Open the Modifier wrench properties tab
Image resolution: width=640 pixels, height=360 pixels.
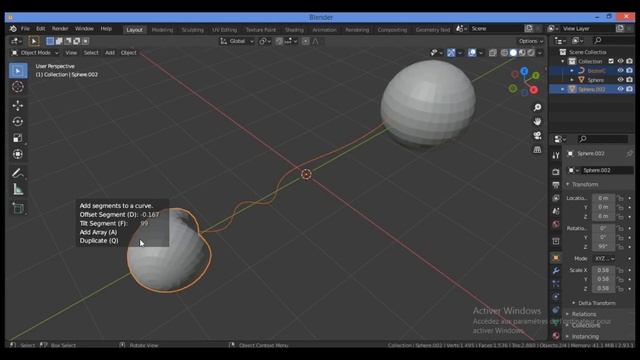pos(556,271)
